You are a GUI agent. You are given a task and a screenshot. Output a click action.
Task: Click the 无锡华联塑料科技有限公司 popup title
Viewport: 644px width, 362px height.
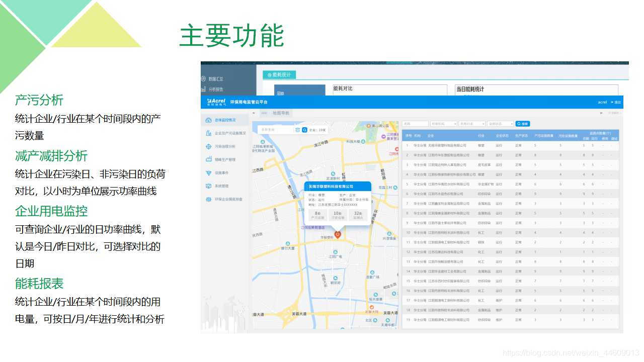pos(331,187)
